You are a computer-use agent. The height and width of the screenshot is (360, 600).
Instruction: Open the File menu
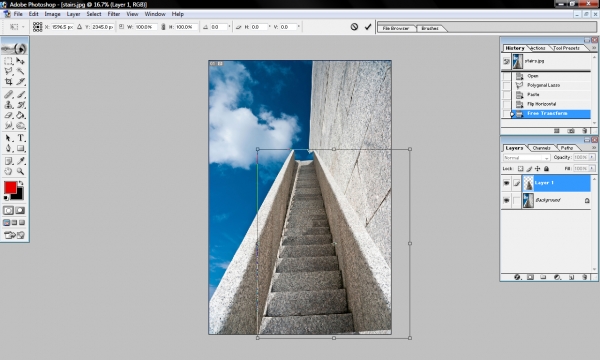18,14
